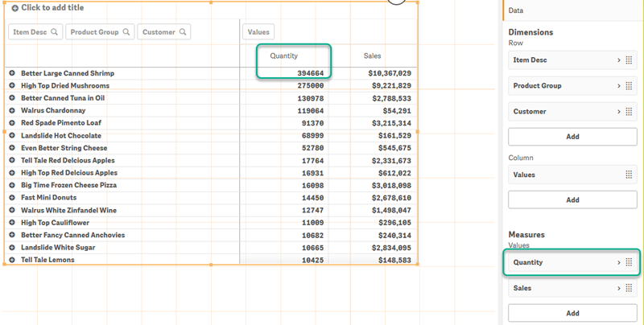Image resolution: width=644 pixels, height=325 pixels.
Task: Open Quantity measure settings chevron
Action: (618, 262)
